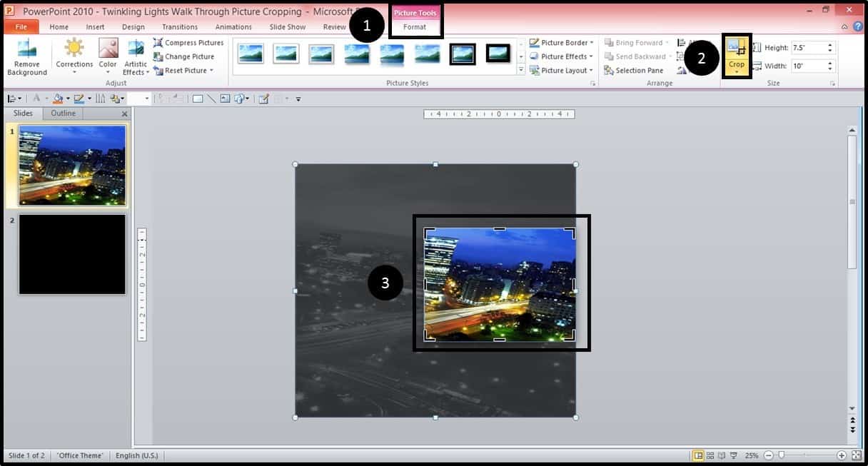Start Slide Show from status bar
Screen dimensions: 868x466
point(734,455)
